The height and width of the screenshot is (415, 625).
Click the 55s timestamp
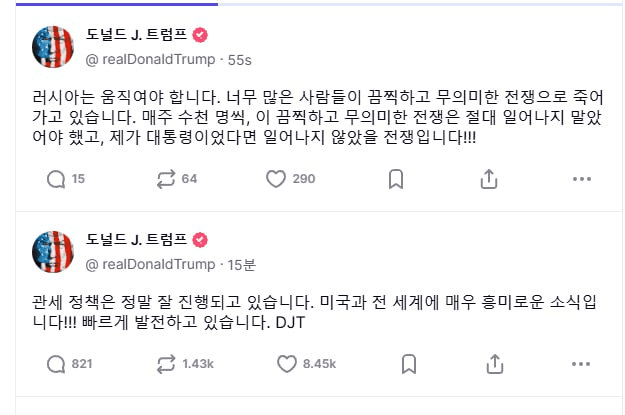coord(240,60)
